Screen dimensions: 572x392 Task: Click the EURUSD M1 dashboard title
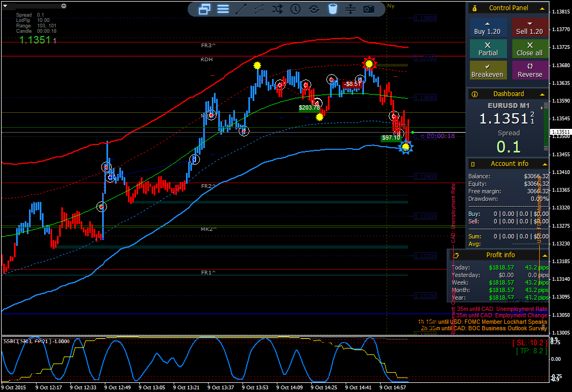click(509, 106)
